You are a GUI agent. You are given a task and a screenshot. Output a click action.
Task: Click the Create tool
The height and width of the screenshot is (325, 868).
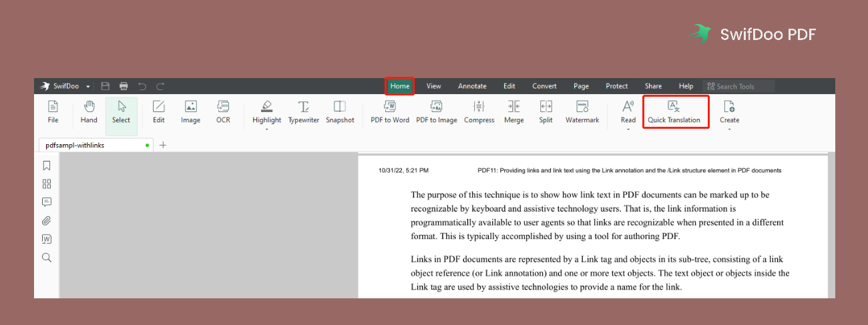tap(729, 112)
